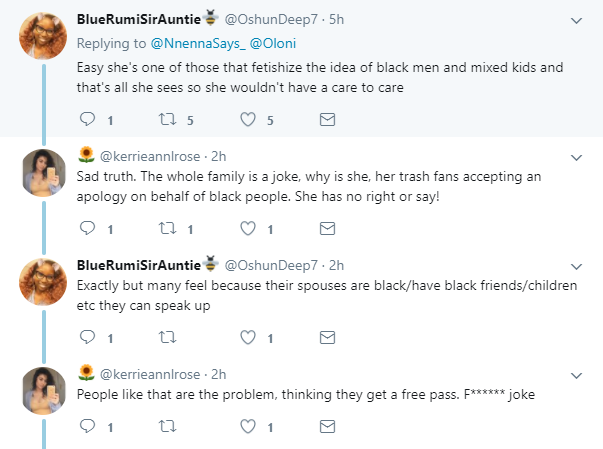Viewport: 603px width, 449px height.
Task: Open the BlueRumiSirAuntie profile from the top tweet
Action: coord(138,19)
